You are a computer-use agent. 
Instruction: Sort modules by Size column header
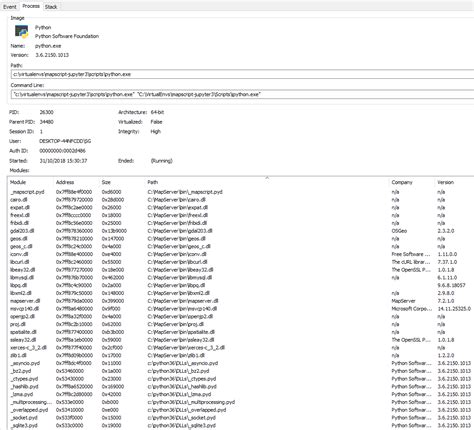point(106,182)
